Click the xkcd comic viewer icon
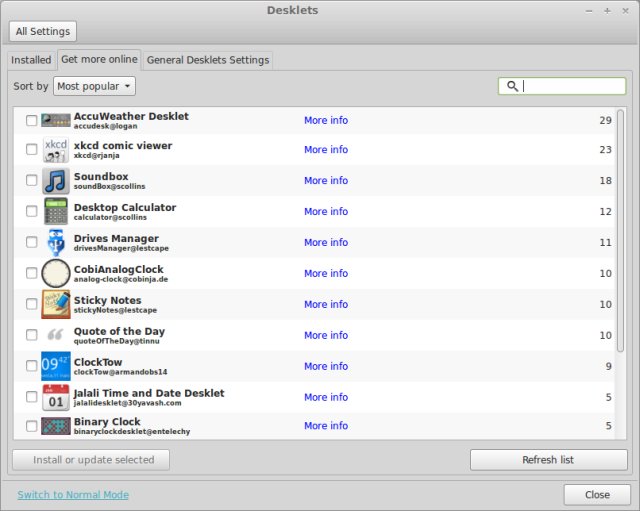 pyautogui.click(x=56, y=150)
